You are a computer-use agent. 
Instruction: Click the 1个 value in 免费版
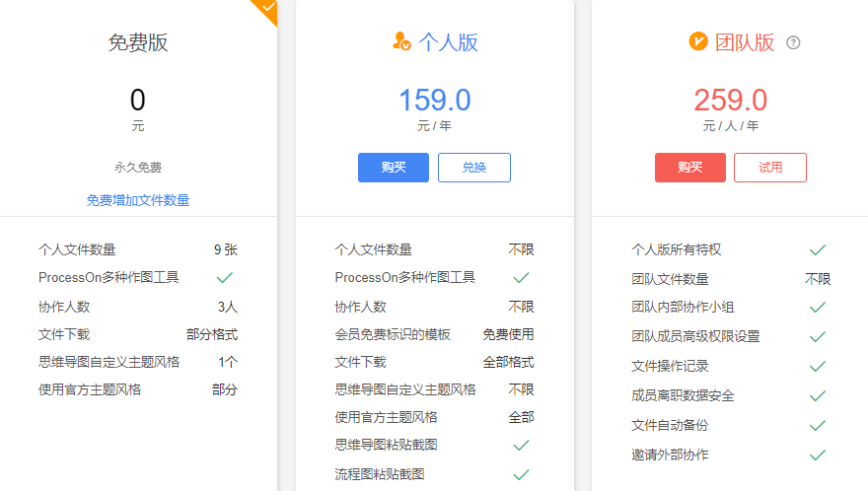click(228, 362)
